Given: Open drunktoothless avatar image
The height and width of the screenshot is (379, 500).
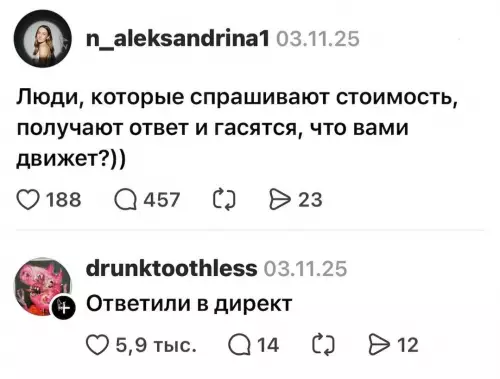Looking at the screenshot, I should click(x=42, y=286).
